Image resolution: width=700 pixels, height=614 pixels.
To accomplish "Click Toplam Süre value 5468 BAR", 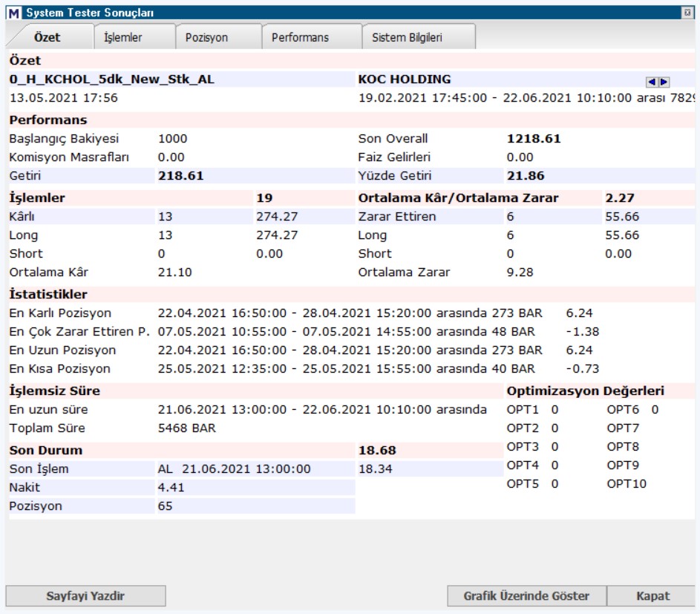I will [x=186, y=428].
